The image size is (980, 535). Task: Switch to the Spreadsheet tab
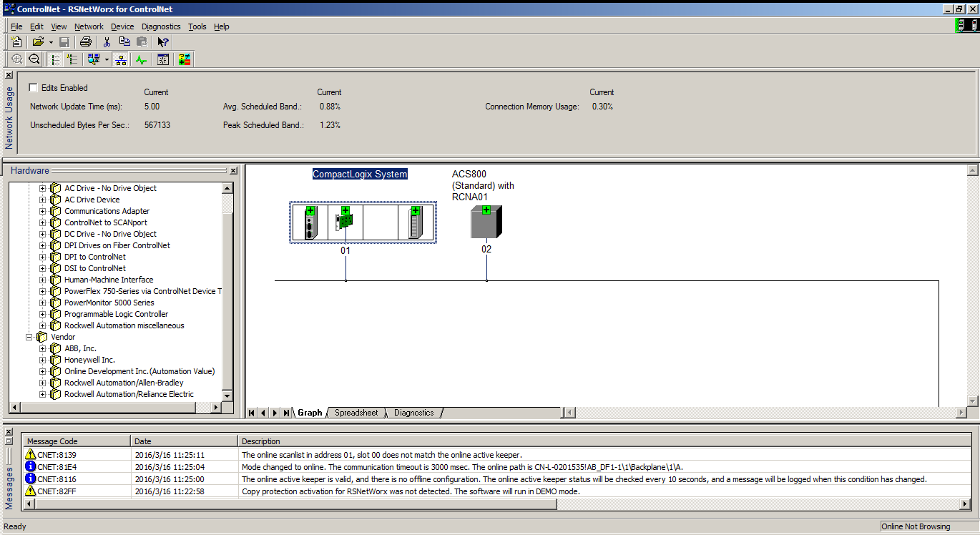pos(356,413)
